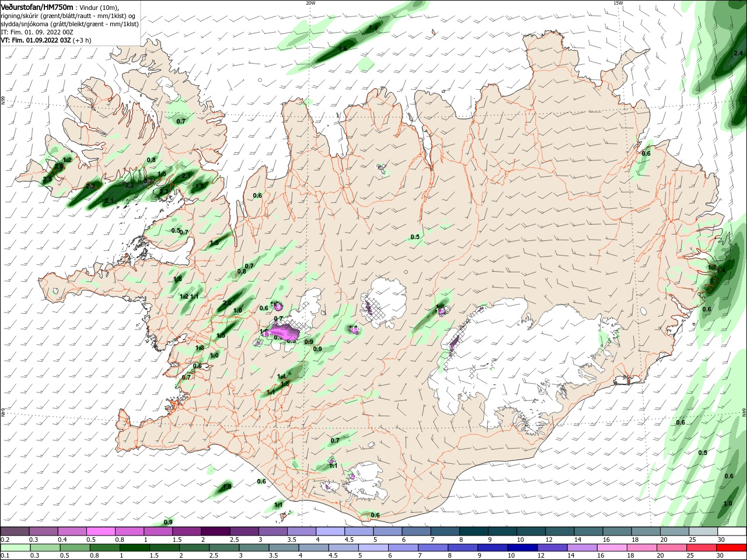This screenshot has height=560, width=747.
Task: Click the '3.5' label on upper legend scale
Action: point(292,540)
